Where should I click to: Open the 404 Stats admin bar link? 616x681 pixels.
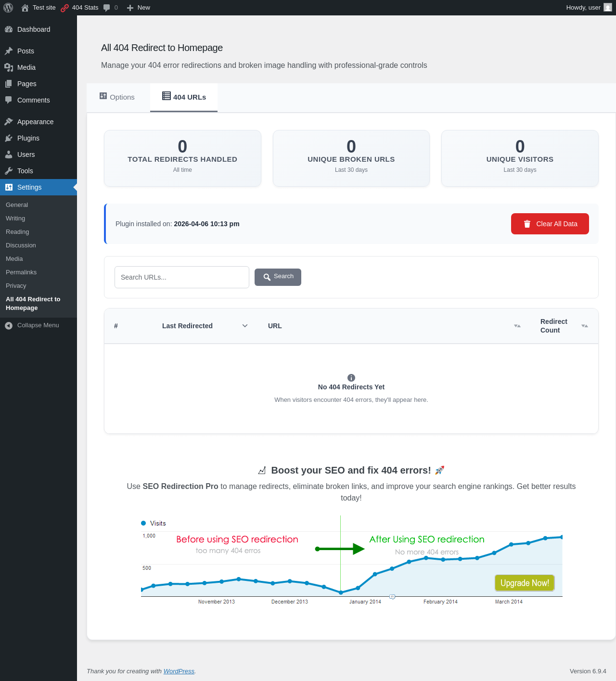pos(79,8)
